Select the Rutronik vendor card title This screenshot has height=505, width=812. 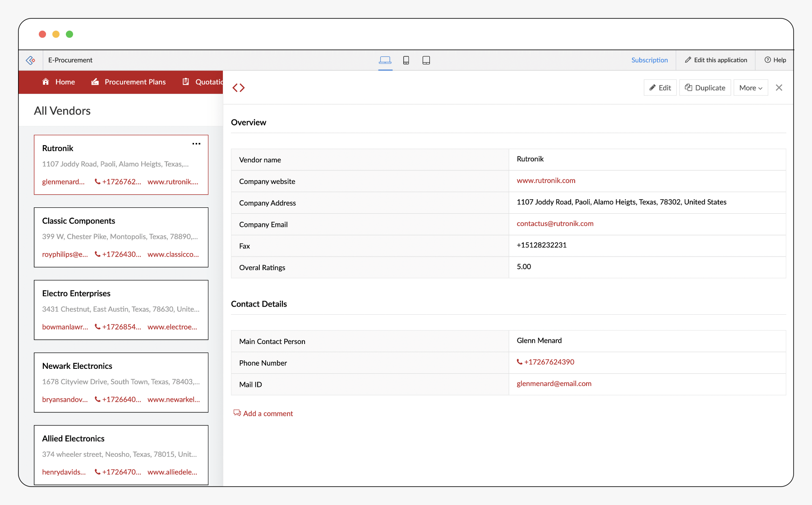58,148
